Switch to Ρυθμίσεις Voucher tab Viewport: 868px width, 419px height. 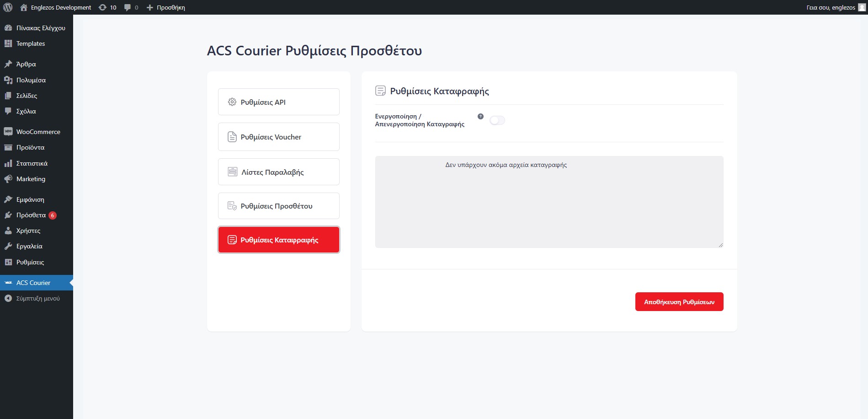(278, 137)
